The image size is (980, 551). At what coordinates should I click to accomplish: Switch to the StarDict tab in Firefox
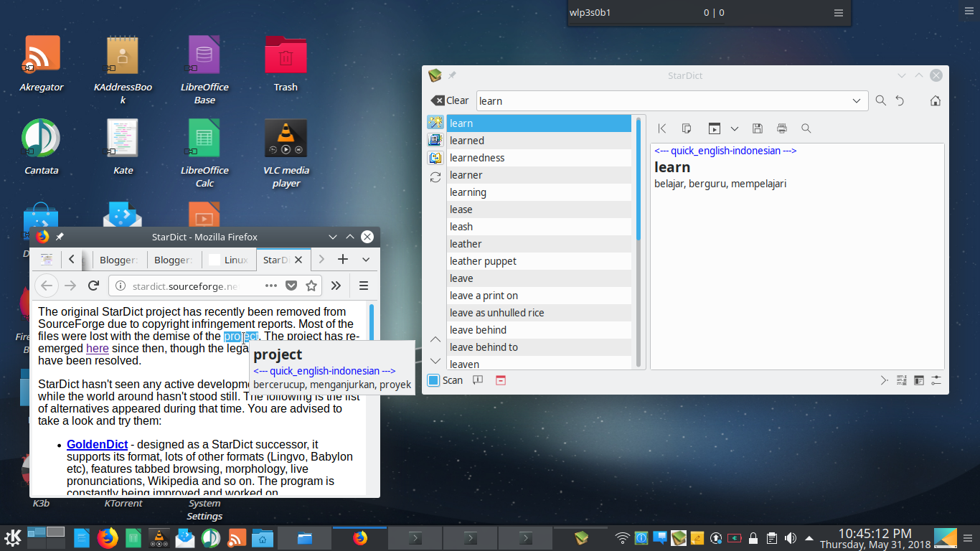click(280, 259)
